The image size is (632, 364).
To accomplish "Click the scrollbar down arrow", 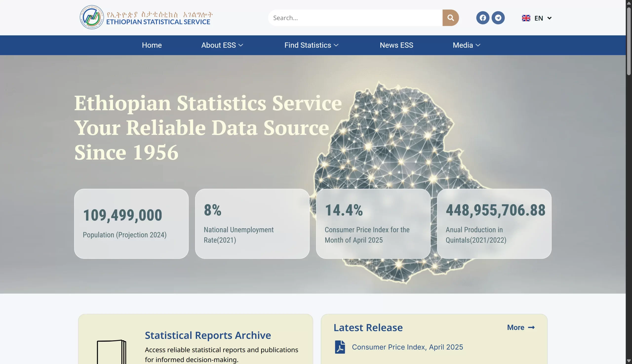I will click(629, 361).
